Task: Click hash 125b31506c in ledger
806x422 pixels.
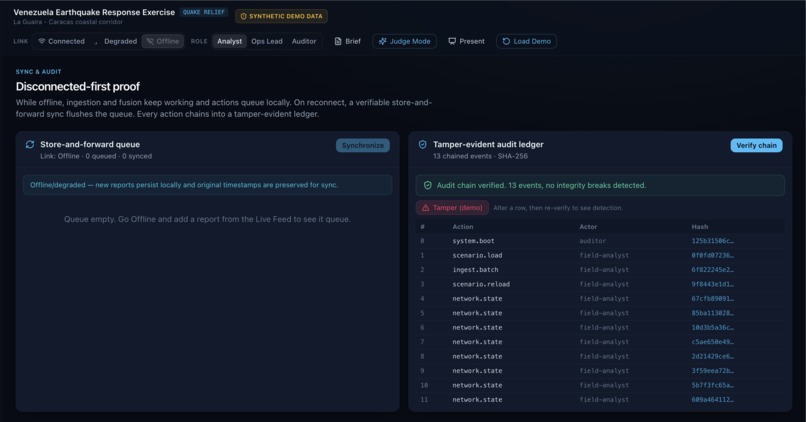Action: pyautogui.click(x=712, y=241)
